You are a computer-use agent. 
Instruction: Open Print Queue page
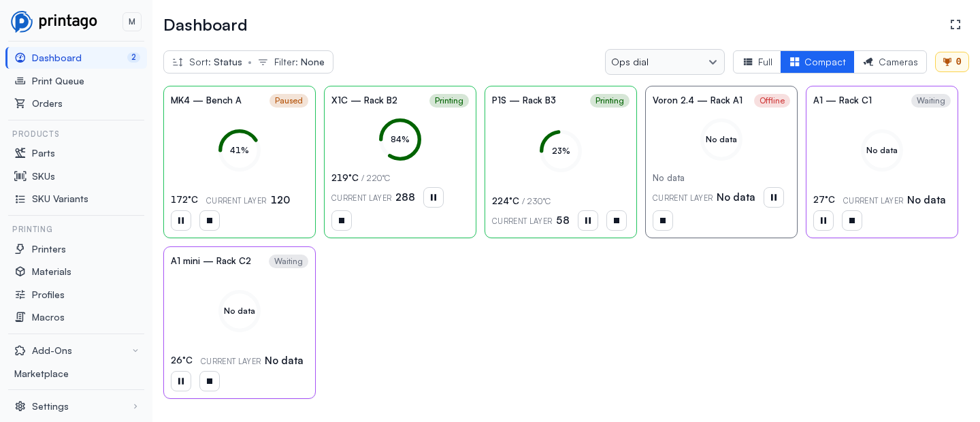pos(76,81)
